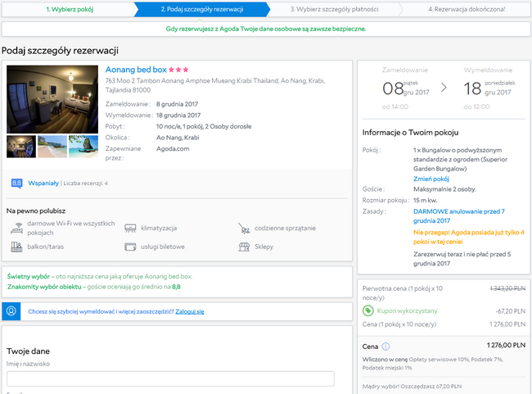Open the Aonang bed box hotel title
The height and width of the screenshot is (394, 532).
coord(136,70)
